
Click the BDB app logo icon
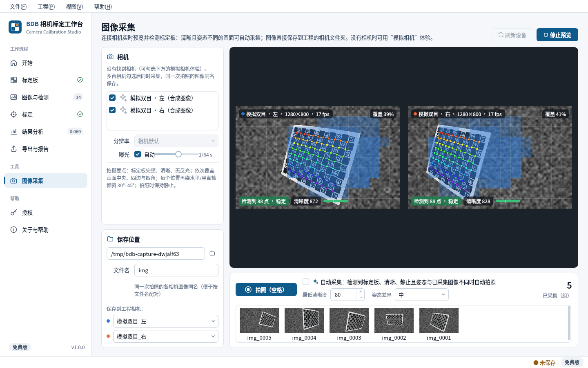(15, 27)
